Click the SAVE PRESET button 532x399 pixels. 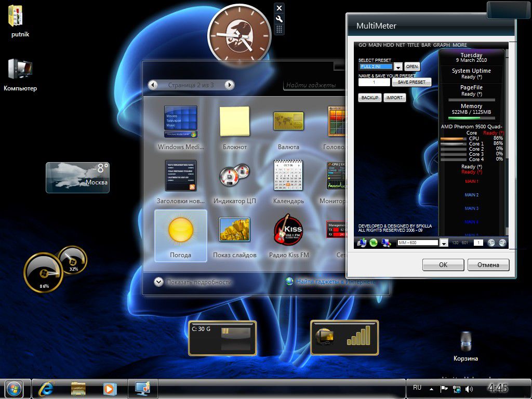[411, 82]
